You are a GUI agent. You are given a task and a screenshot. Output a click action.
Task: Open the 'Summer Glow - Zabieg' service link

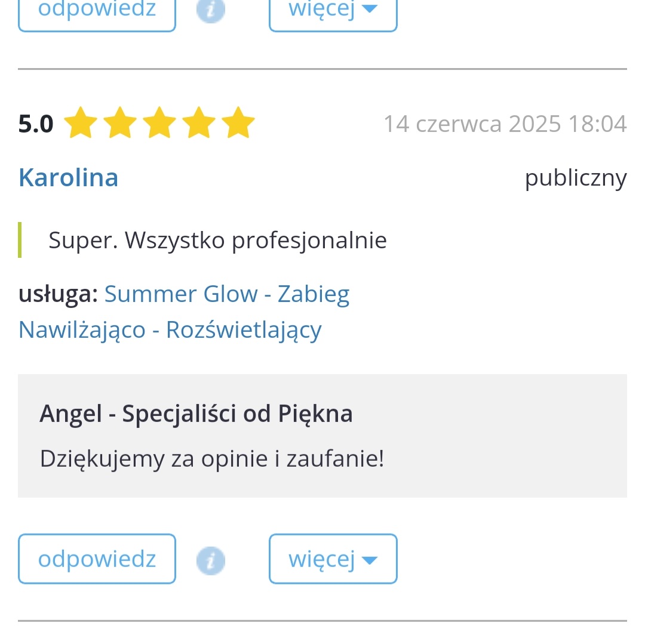tap(227, 294)
